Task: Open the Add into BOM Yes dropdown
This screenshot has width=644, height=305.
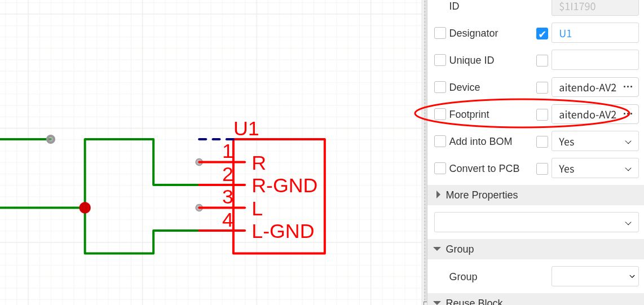Action: [595, 142]
